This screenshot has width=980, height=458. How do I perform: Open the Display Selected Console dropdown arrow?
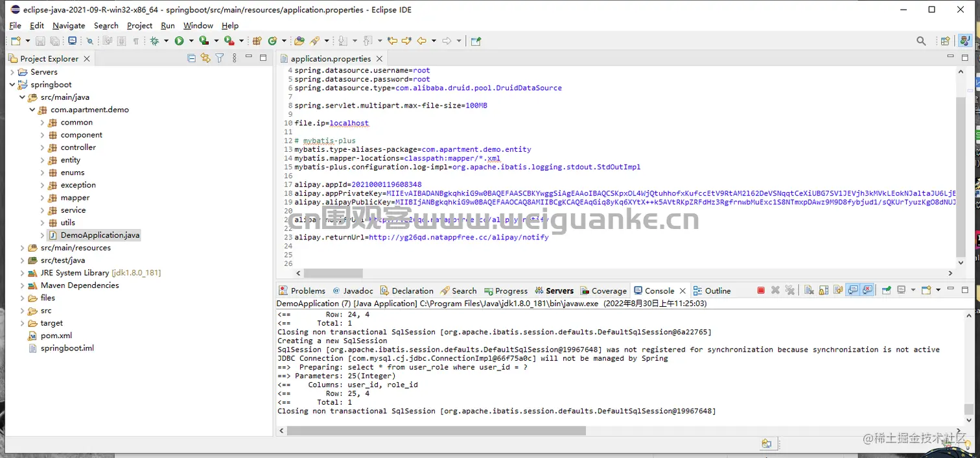(x=913, y=291)
